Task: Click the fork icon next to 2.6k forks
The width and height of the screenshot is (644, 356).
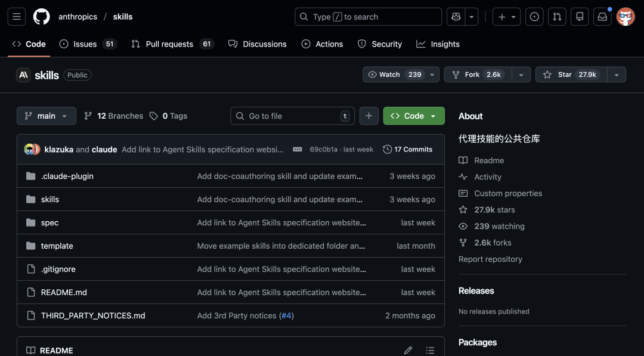Action: (463, 243)
